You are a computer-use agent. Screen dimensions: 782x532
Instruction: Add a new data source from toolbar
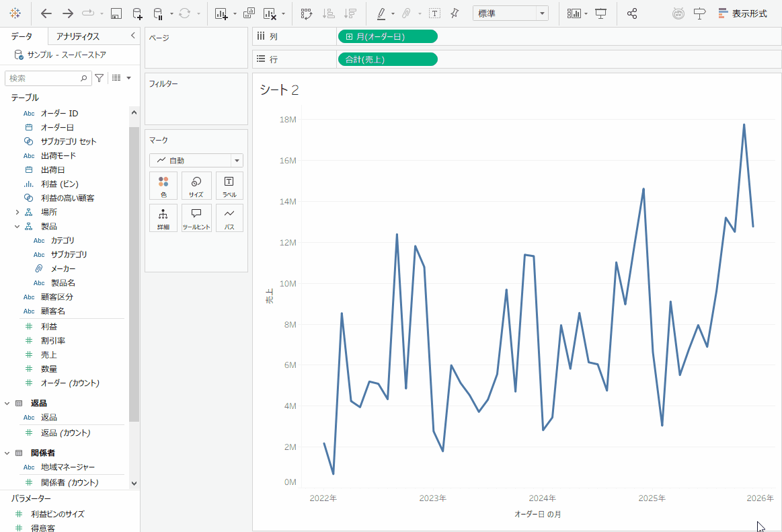[136, 13]
